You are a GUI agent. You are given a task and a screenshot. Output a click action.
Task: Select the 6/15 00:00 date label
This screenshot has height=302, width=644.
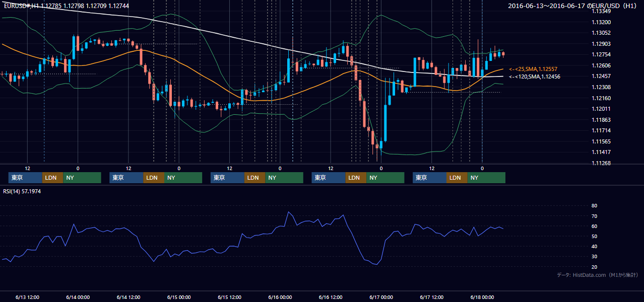coord(179,297)
